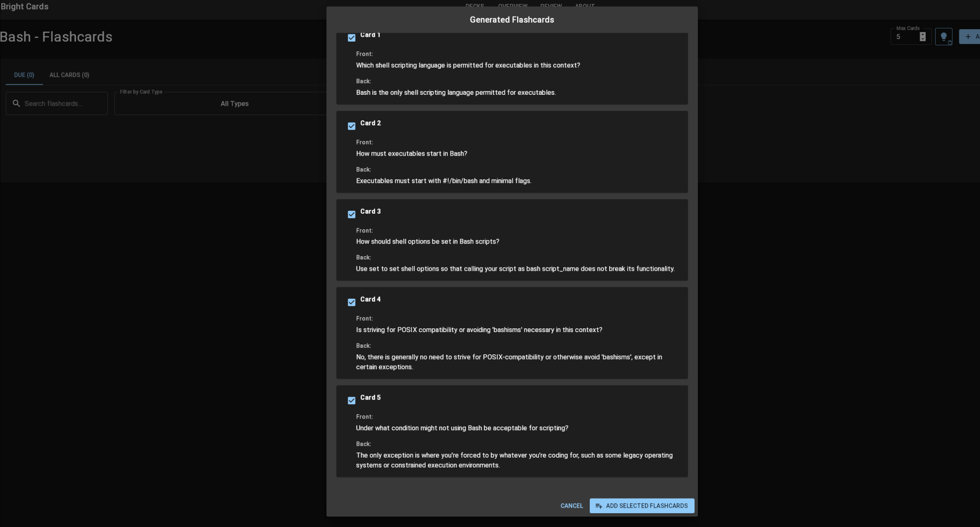
Task: Uncheck the Card 1 checkbox
Action: pos(352,38)
